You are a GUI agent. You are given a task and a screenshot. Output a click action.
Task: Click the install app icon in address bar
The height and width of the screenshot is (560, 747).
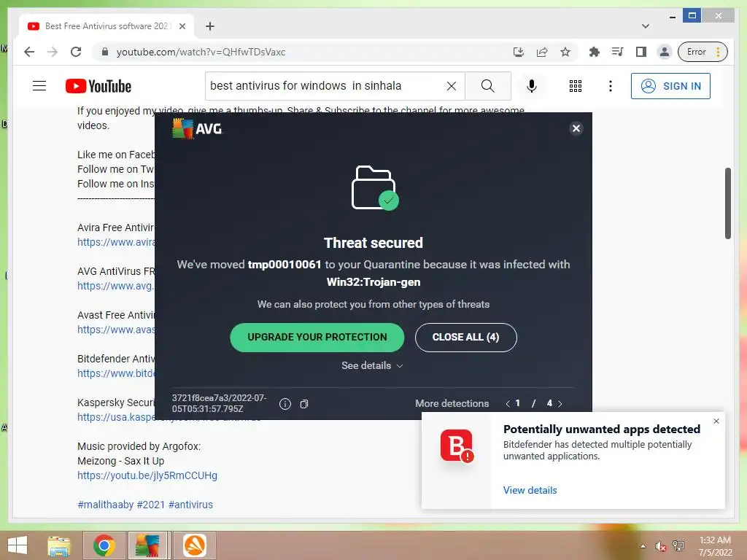pyautogui.click(x=519, y=52)
